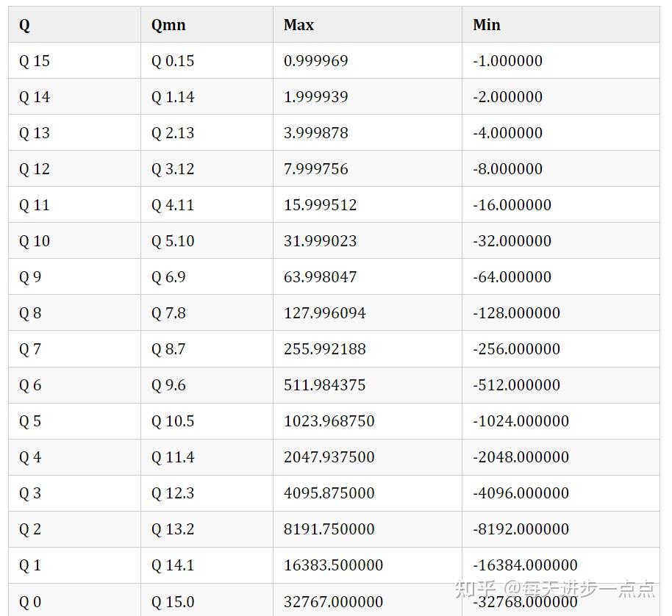Click the 1023.968750 max value
This screenshot has height=616, width=672.
(x=329, y=421)
